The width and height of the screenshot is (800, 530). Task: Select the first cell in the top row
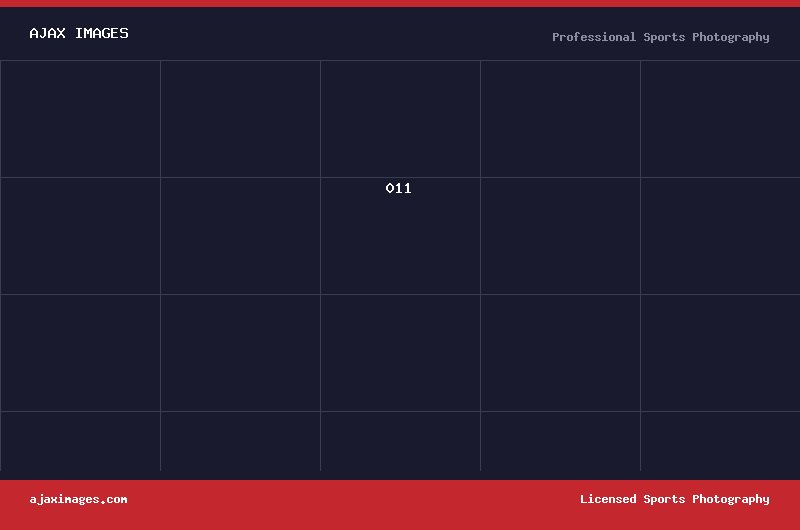pos(80,119)
